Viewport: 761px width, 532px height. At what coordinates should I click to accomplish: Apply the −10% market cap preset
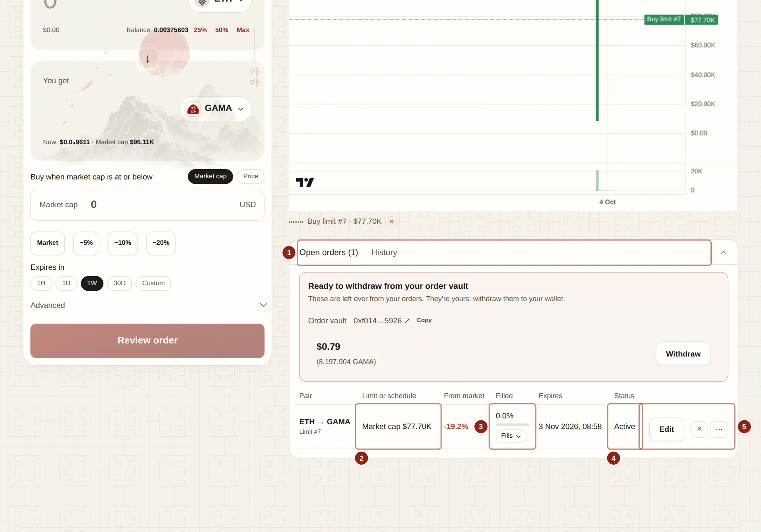122,243
